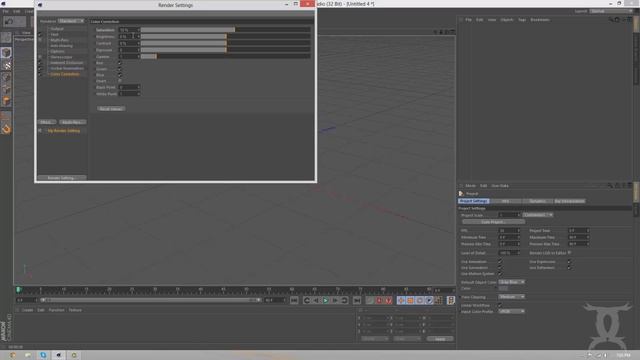Uncheck Green channel in Color Correction
The image size is (640, 360).
click(x=120, y=69)
